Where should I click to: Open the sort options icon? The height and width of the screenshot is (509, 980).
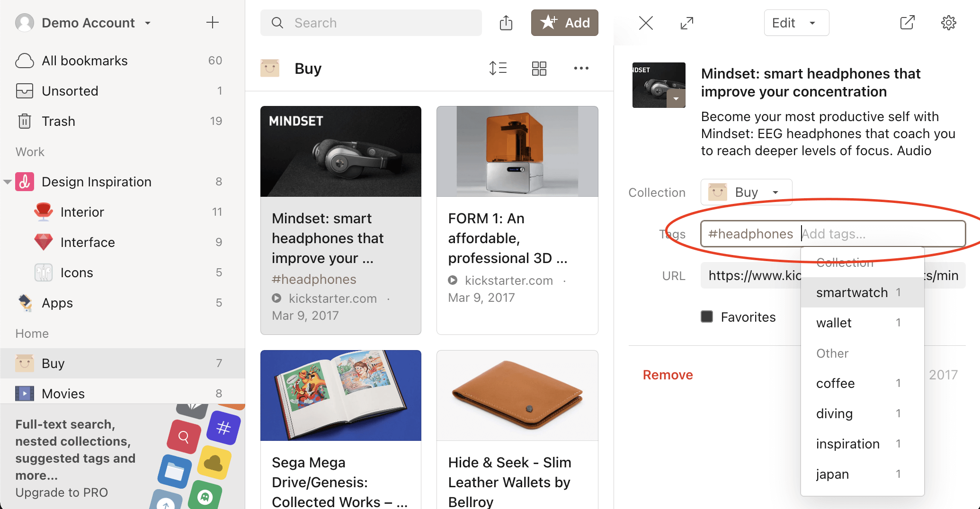pos(498,68)
